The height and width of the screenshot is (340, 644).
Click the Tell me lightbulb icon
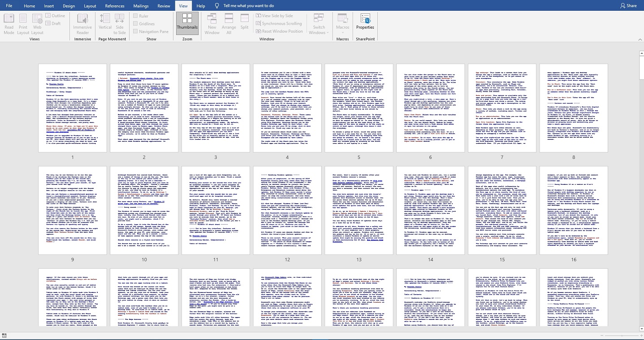pos(217,6)
